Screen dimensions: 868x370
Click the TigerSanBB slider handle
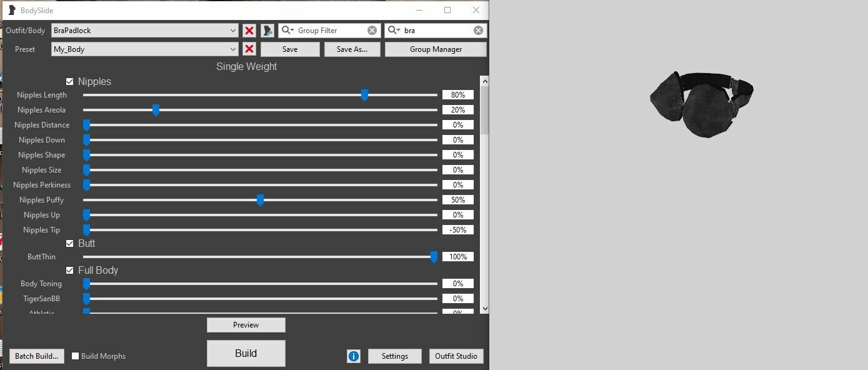coord(87,299)
